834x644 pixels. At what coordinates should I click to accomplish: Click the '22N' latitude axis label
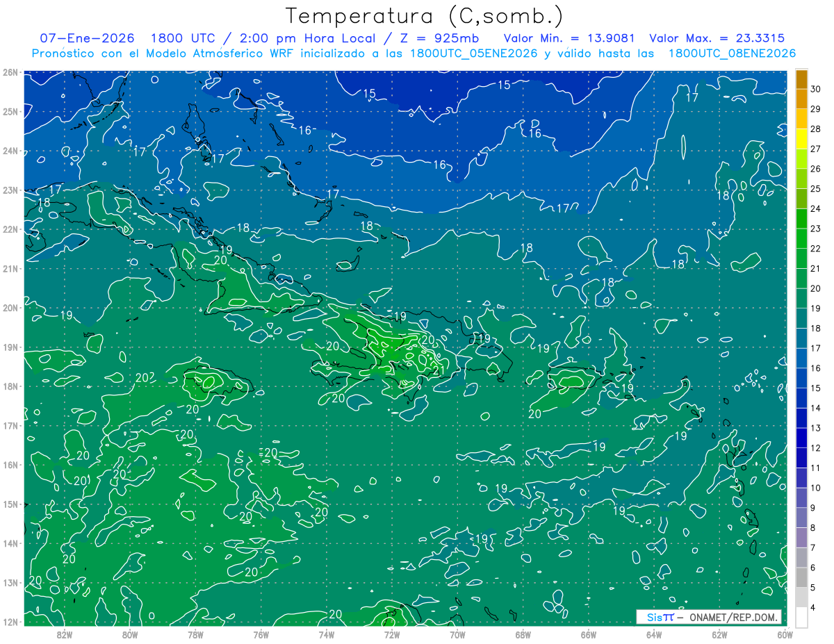click(x=10, y=229)
